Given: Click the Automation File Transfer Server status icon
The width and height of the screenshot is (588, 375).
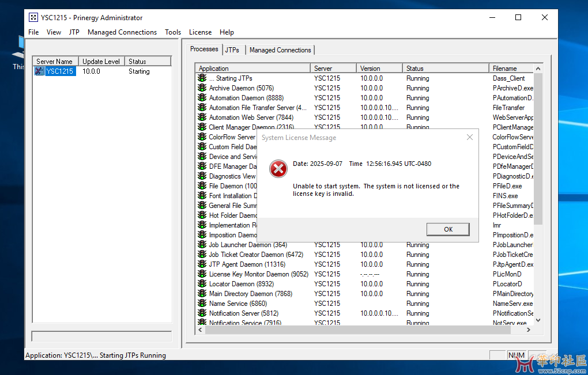Looking at the screenshot, I should coord(202,107).
